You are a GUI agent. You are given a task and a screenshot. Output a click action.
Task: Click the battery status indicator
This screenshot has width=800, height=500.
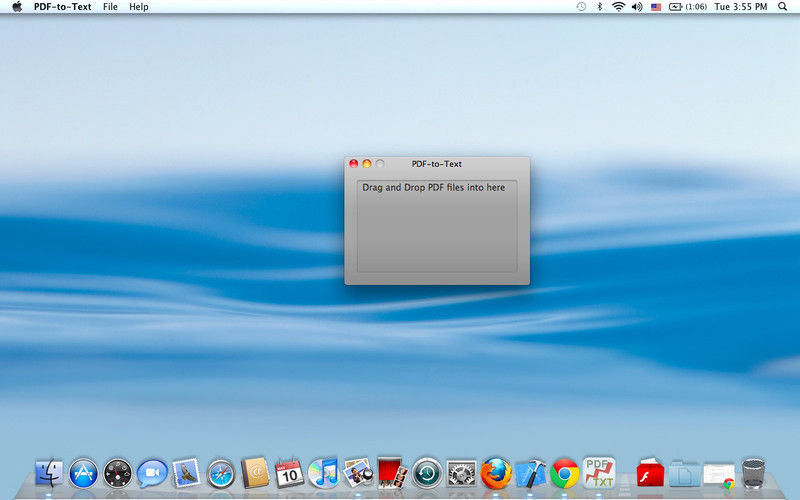(x=688, y=7)
